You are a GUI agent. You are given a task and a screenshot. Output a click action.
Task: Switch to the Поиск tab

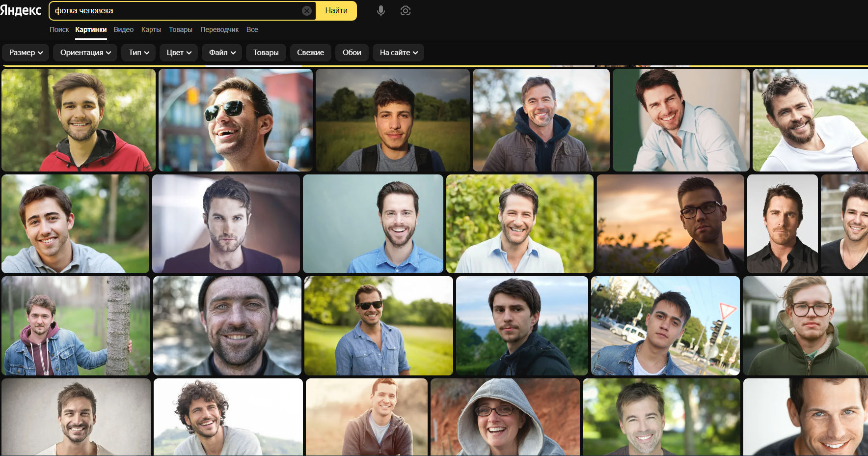[x=59, y=29]
